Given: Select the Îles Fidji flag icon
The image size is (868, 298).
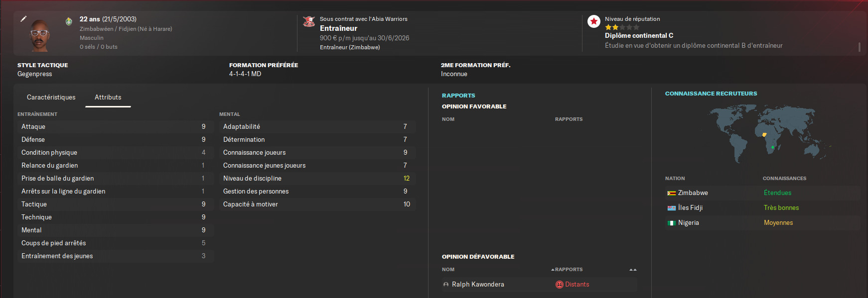Looking at the screenshot, I should (x=671, y=208).
